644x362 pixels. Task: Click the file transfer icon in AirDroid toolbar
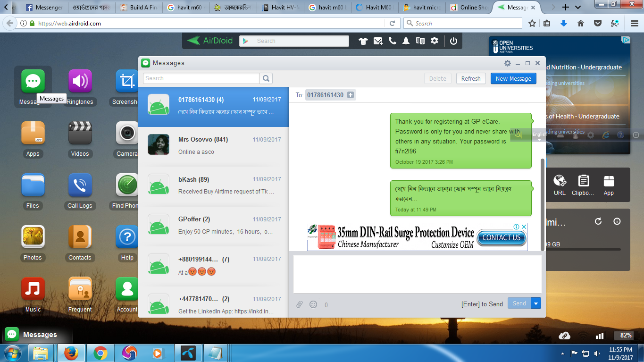tap(420, 41)
